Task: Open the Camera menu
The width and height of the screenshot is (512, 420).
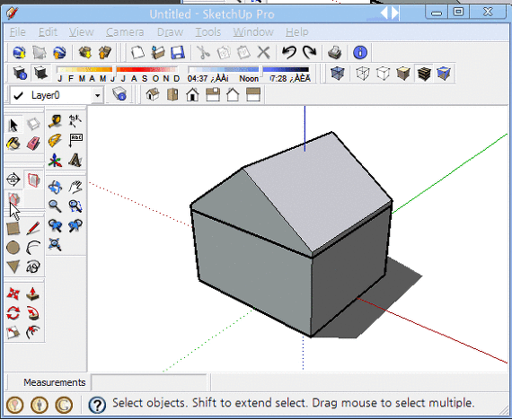Action: click(x=125, y=32)
